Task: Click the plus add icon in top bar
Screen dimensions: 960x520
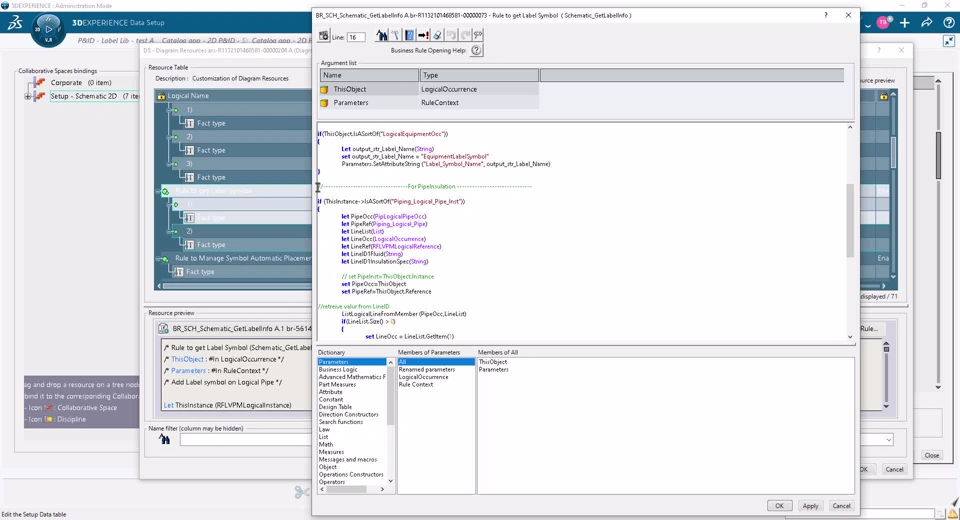Action: coord(905,23)
